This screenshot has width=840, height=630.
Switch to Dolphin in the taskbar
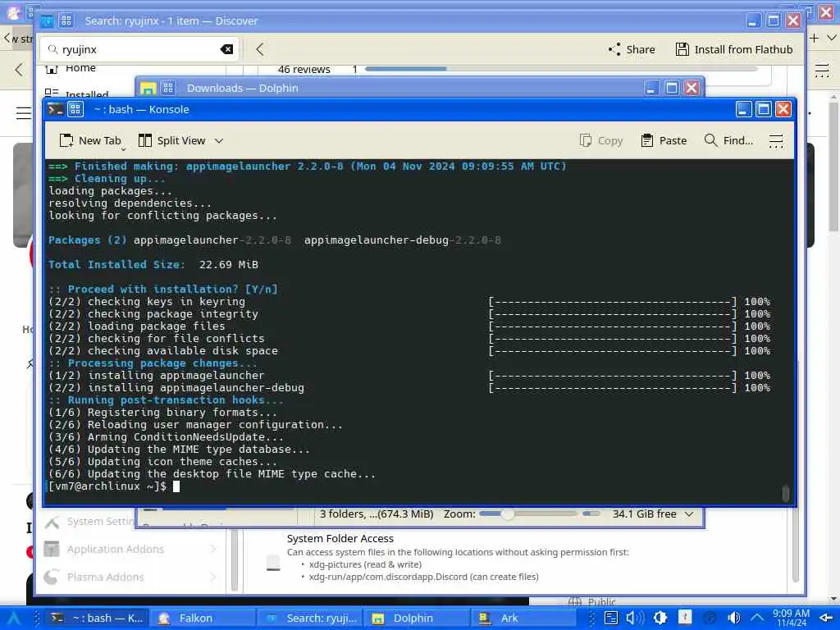[417, 618]
